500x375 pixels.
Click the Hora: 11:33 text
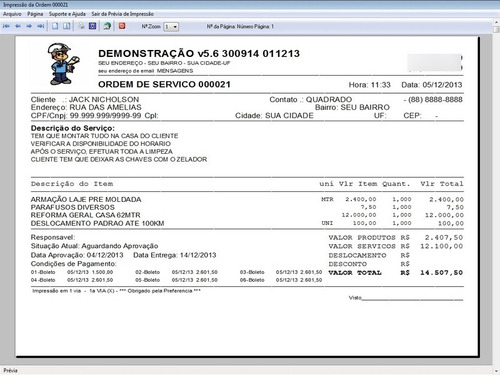pos(369,85)
